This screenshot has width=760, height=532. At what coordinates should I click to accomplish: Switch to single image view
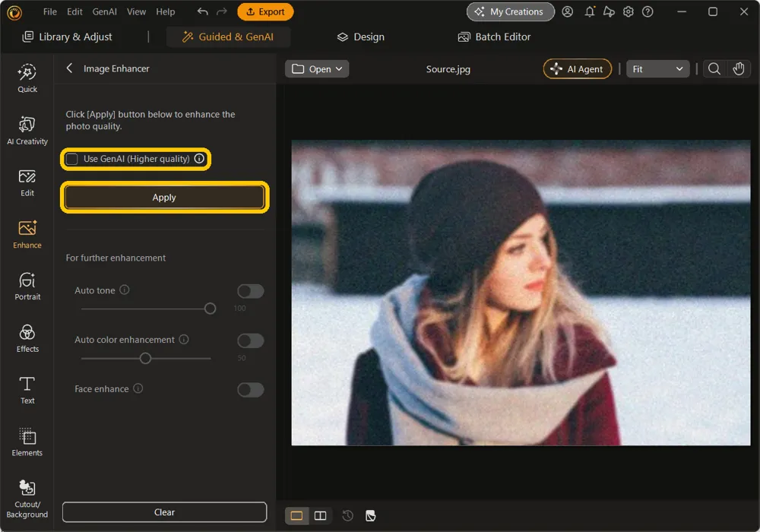click(296, 515)
